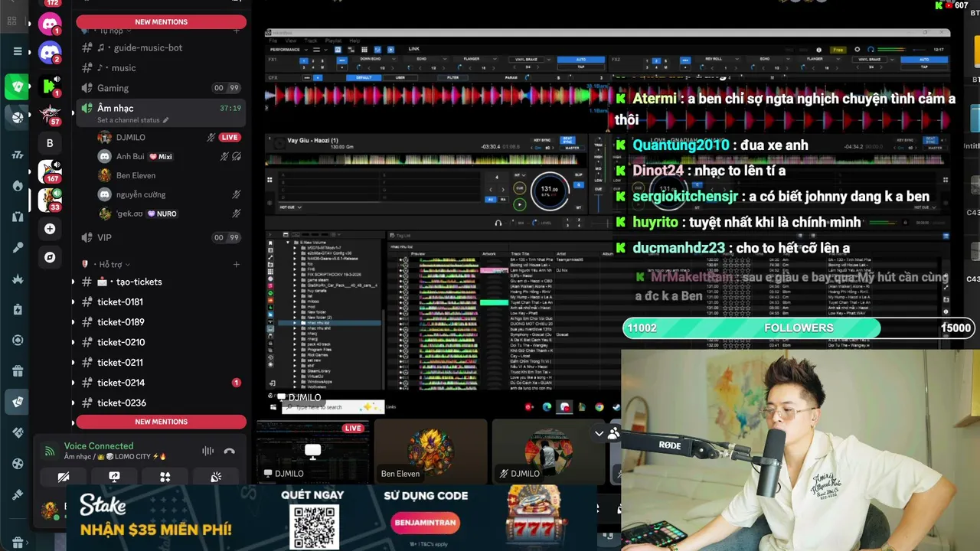980x551 pixels.
Task: Add a channel to the Hỗ trợ category
Action: 237,264
